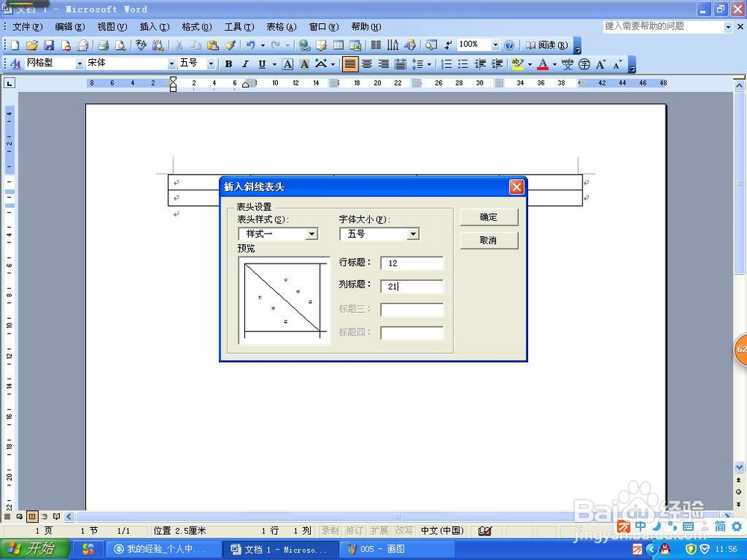
Task: Open the 编辑 menu
Action: tap(69, 27)
